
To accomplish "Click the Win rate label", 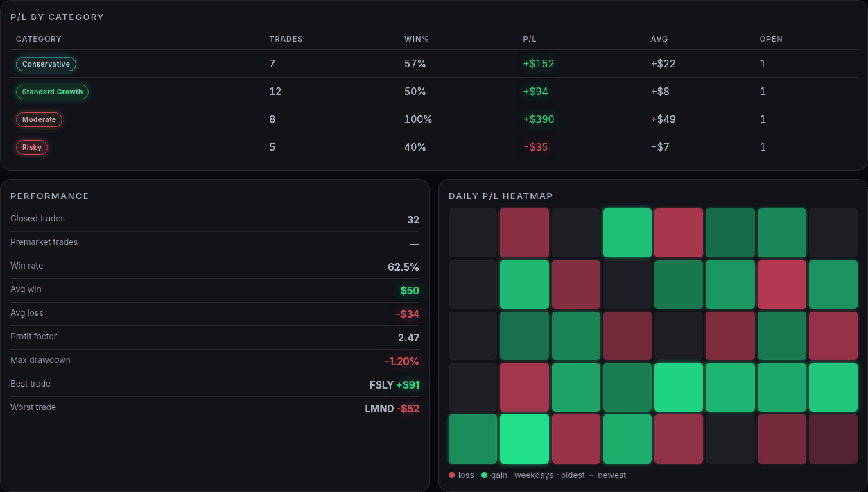I will (x=26, y=266).
